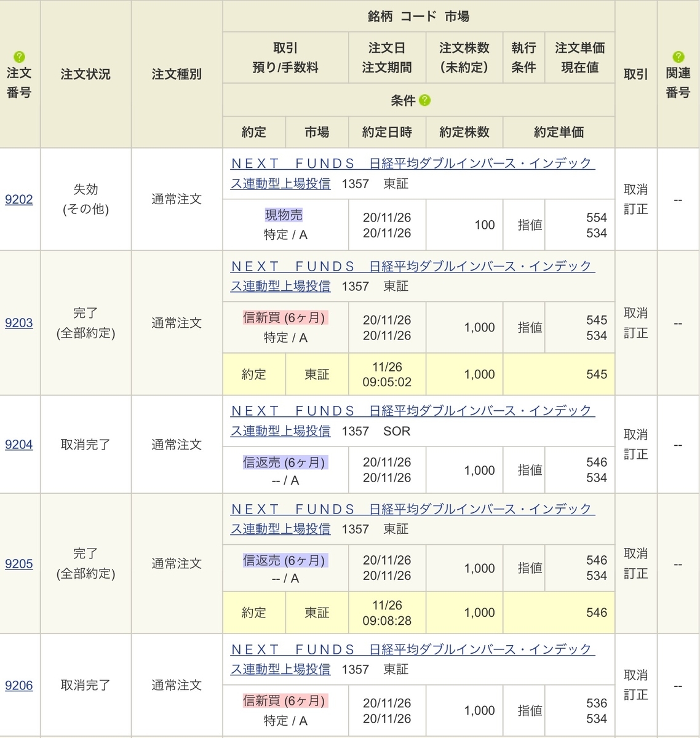Screen dimensions: 700x738
Task: Open NEXT FUNDS fund link in order 9203
Action: 412,276
